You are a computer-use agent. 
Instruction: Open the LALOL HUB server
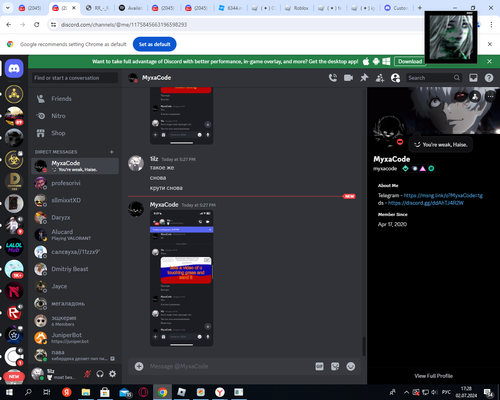click(x=14, y=247)
